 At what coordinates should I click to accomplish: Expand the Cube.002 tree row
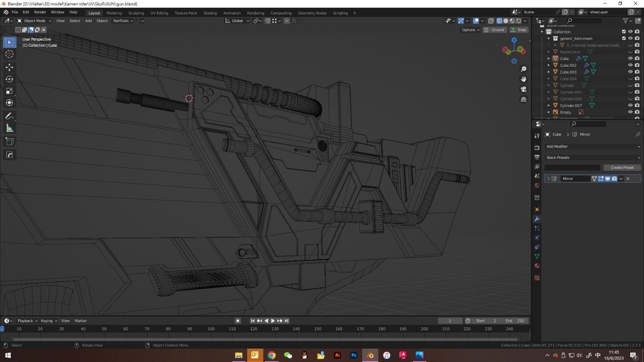click(549, 65)
